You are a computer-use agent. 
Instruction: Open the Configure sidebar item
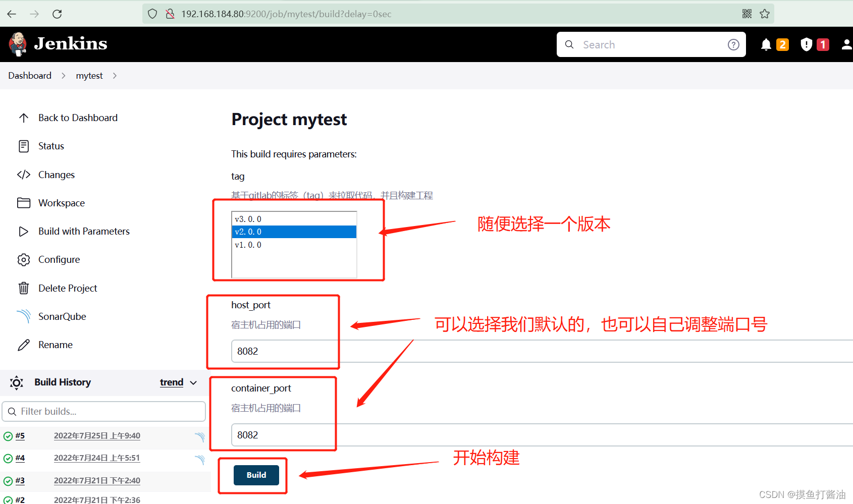coord(59,260)
